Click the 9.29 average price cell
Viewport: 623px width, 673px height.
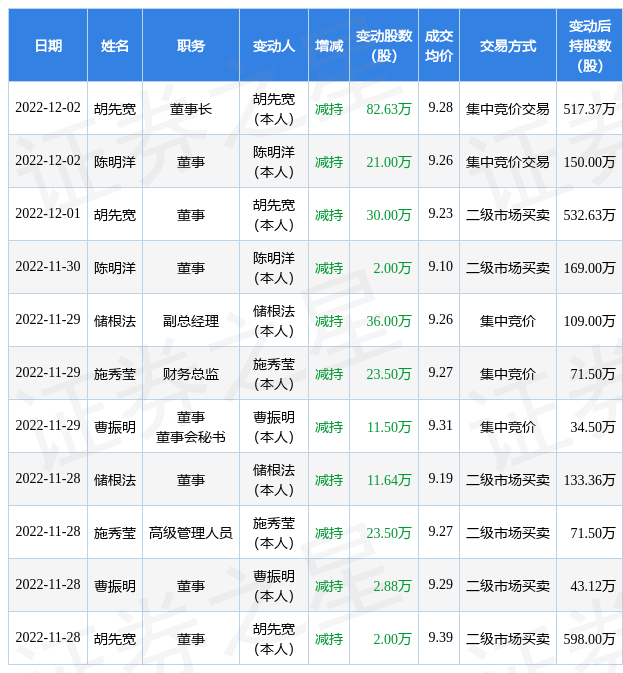[x=440, y=585]
